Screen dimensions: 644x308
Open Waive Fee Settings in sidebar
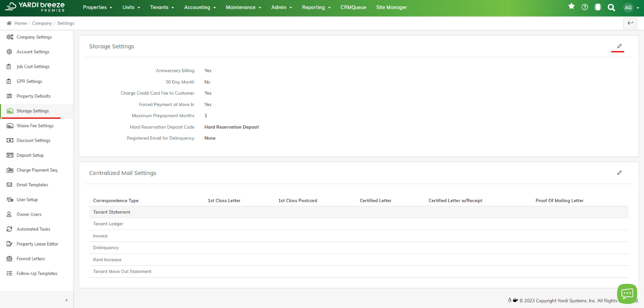35,126
